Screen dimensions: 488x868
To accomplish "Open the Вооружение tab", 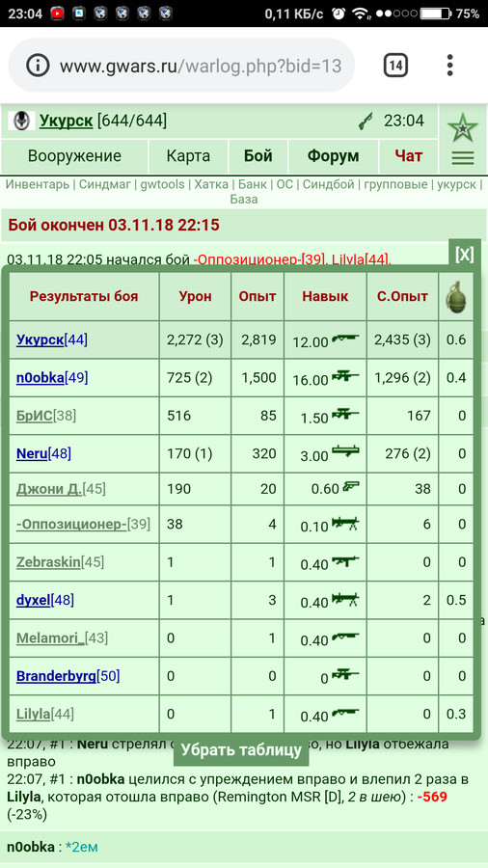I will [74, 156].
